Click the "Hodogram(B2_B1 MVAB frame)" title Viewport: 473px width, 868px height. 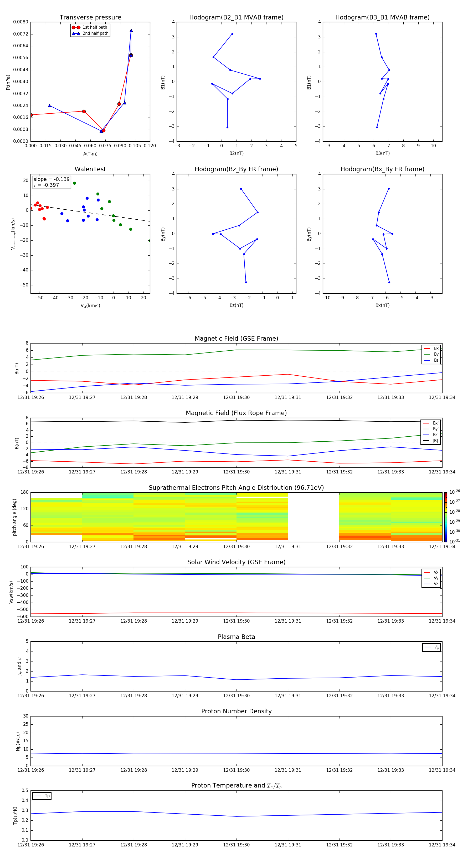(x=236, y=18)
